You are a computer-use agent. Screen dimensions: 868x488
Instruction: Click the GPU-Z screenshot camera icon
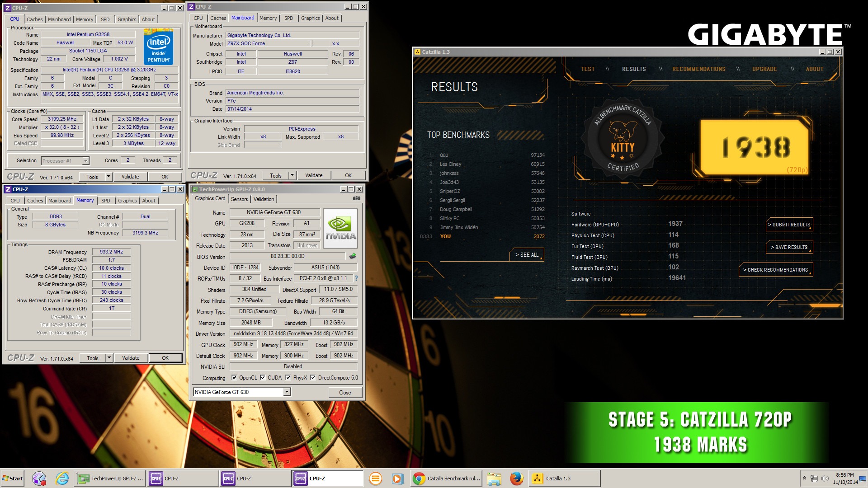click(x=356, y=198)
